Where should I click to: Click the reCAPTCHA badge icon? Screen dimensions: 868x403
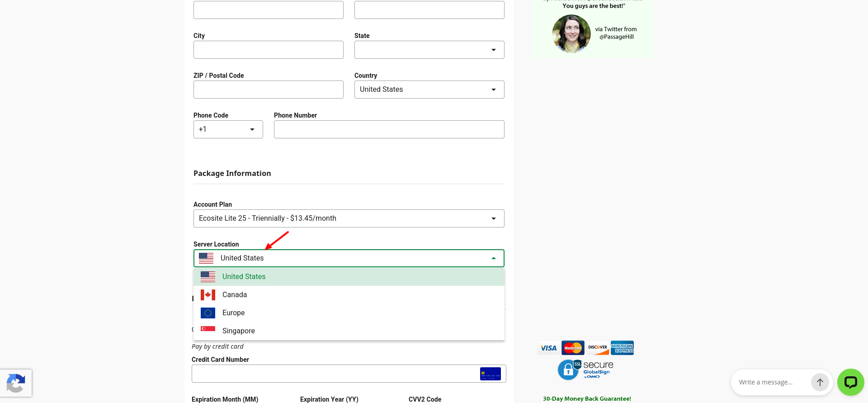click(16, 383)
